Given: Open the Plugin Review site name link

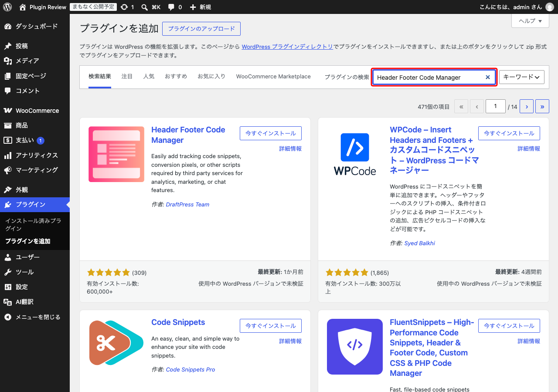Looking at the screenshot, I should pyautogui.click(x=48, y=7).
